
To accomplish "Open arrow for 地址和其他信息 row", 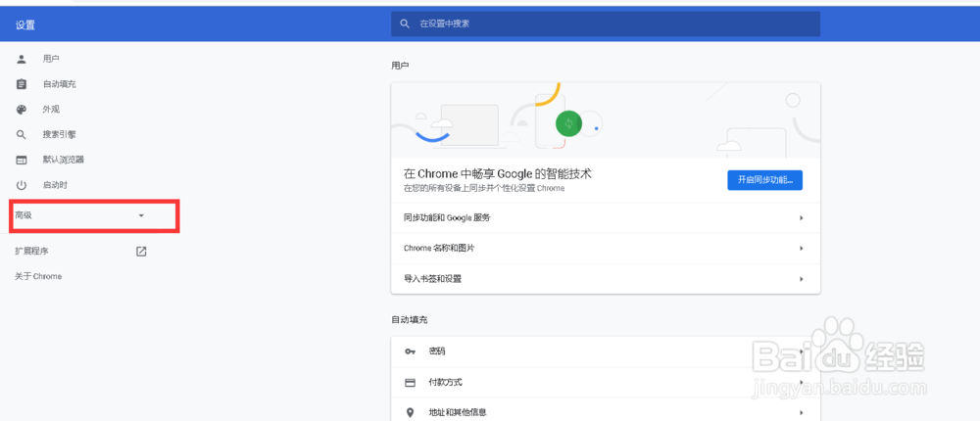I will [x=802, y=413].
